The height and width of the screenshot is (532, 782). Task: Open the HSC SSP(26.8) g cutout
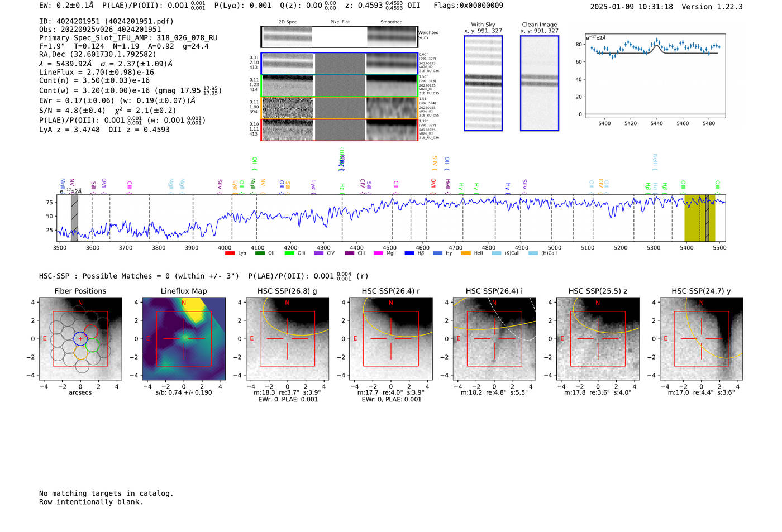click(287, 339)
